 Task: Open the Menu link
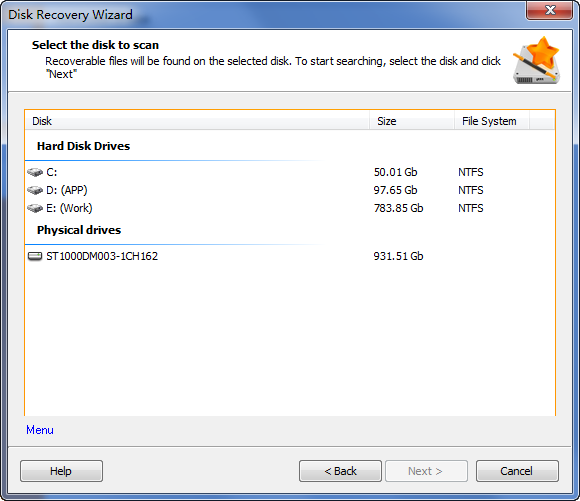(x=40, y=430)
